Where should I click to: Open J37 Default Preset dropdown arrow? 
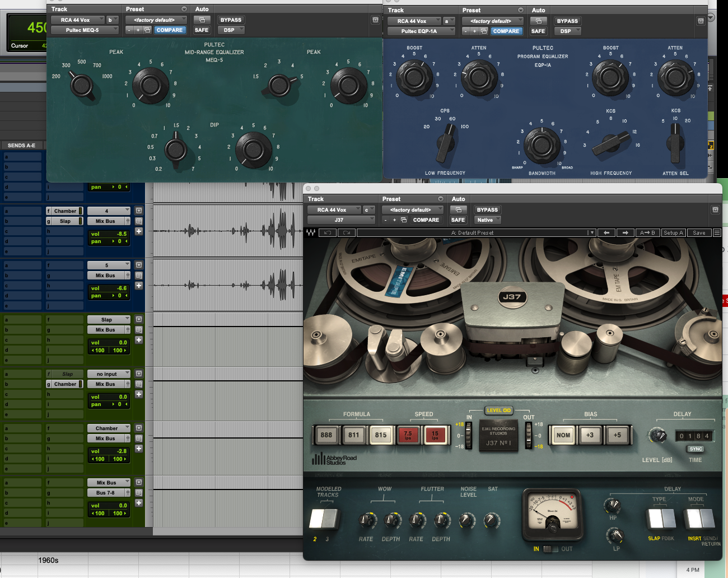pos(591,232)
